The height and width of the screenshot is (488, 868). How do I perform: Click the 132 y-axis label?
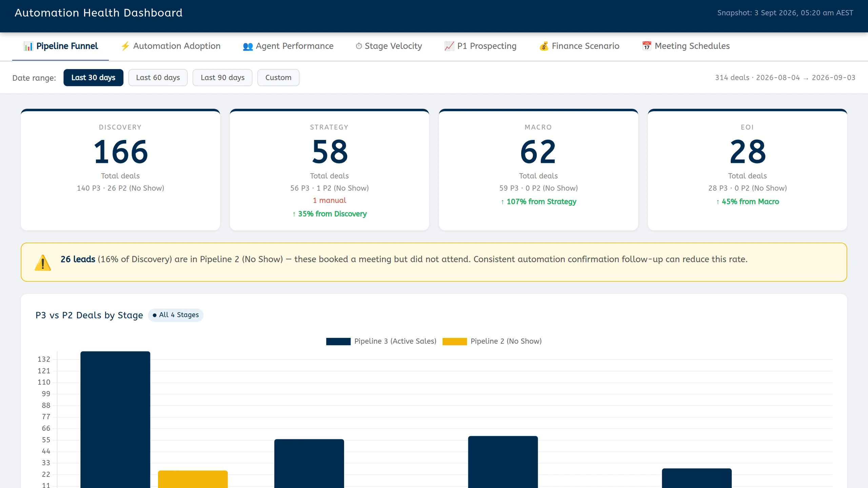tap(44, 359)
